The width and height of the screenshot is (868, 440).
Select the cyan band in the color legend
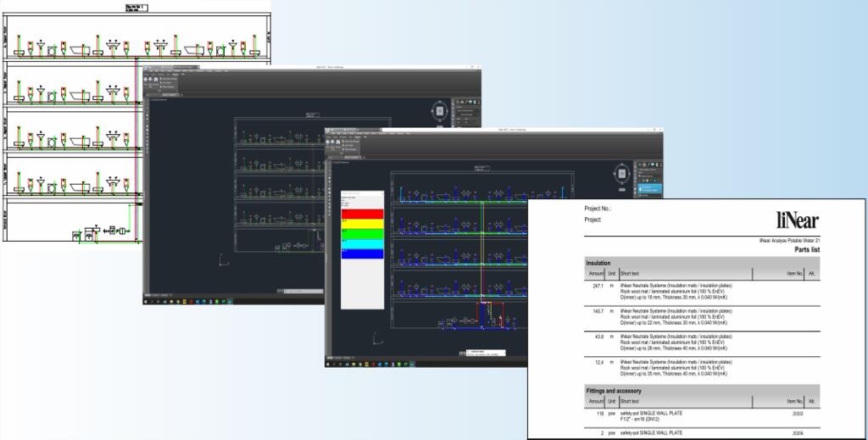click(362, 242)
